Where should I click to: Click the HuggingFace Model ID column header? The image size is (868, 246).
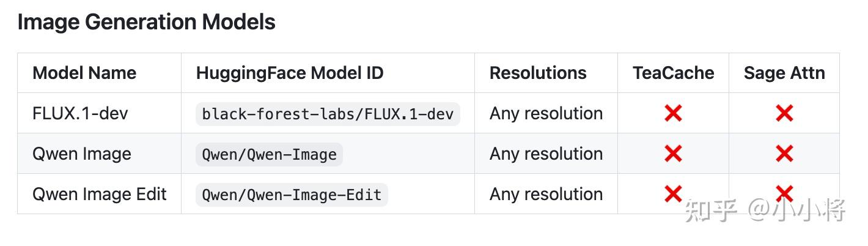(290, 73)
